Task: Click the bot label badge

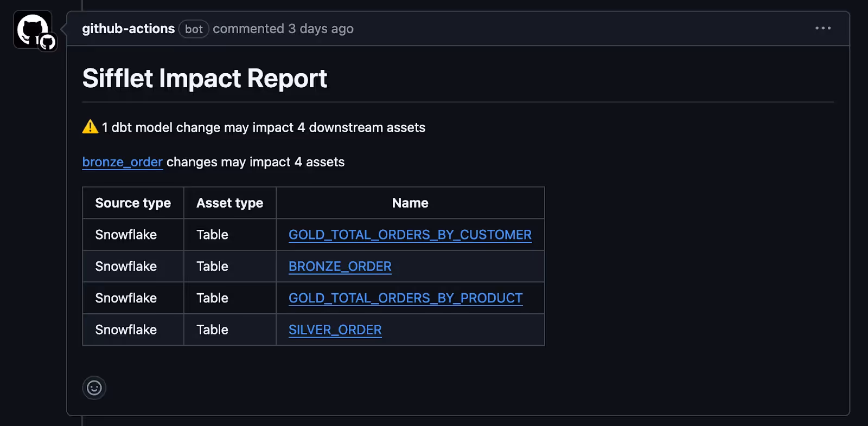Action: 194,29
